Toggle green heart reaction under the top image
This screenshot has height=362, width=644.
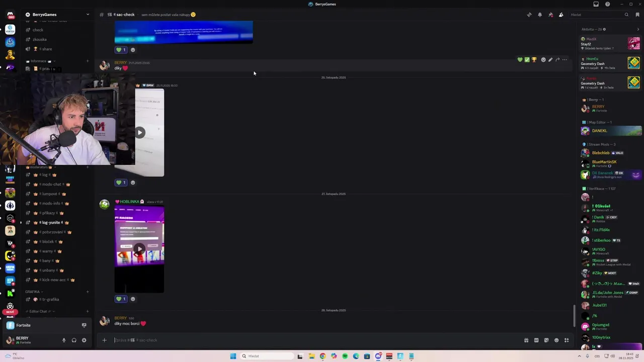[121, 50]
